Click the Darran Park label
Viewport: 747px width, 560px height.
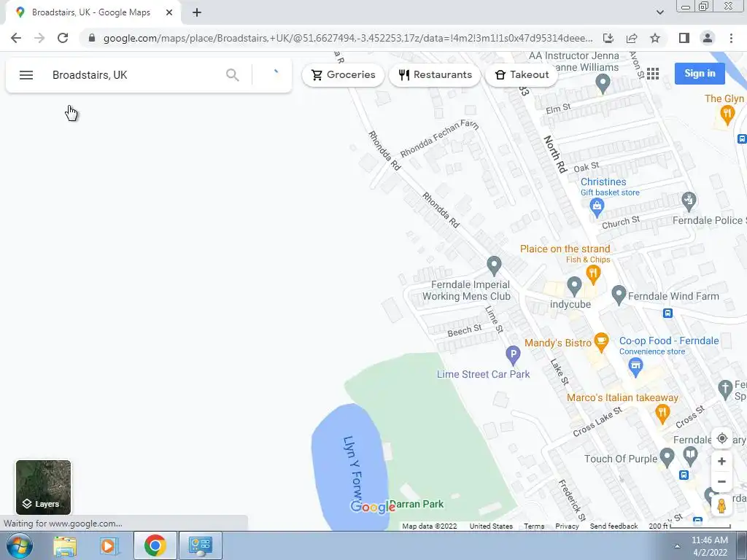pyautogui.click(x=417, y=504)
